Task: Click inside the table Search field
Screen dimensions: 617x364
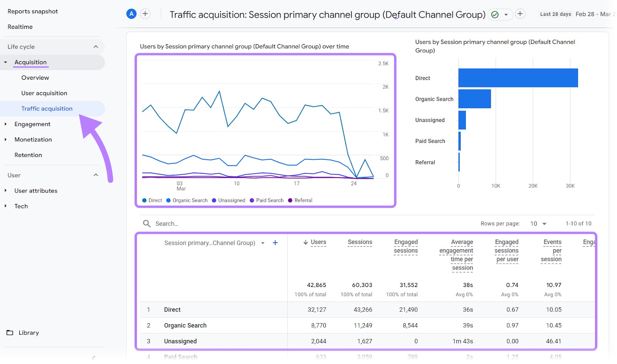Action: tap(170, 223)
